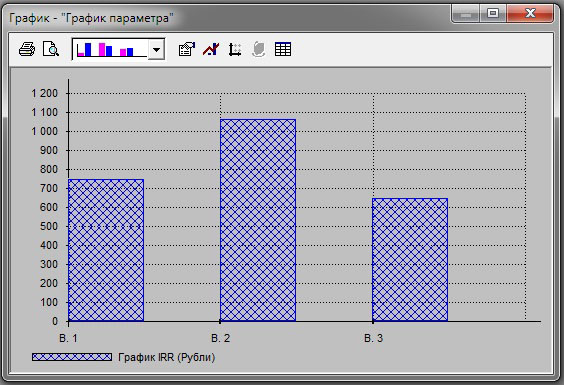
Task: Open chart properties icon
Action: [x=187, y=49]
